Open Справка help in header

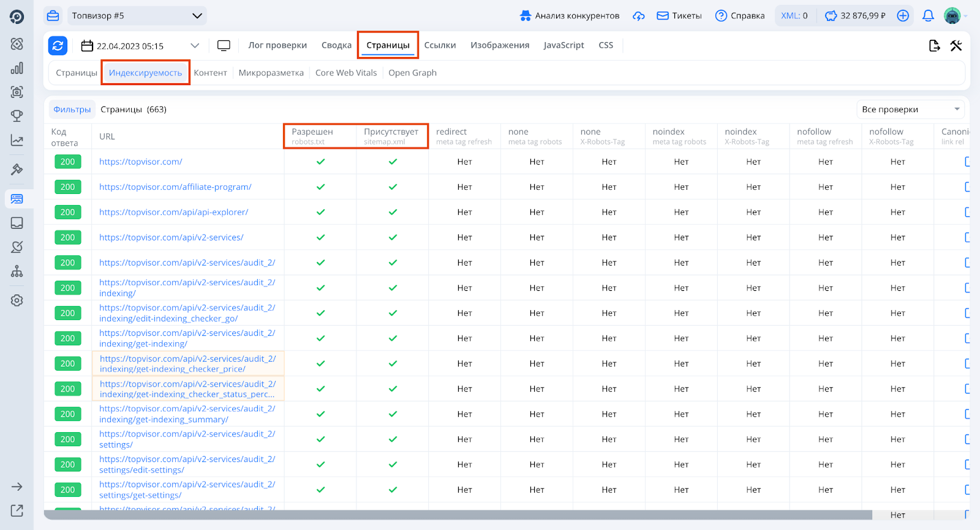tap(740, 16)
